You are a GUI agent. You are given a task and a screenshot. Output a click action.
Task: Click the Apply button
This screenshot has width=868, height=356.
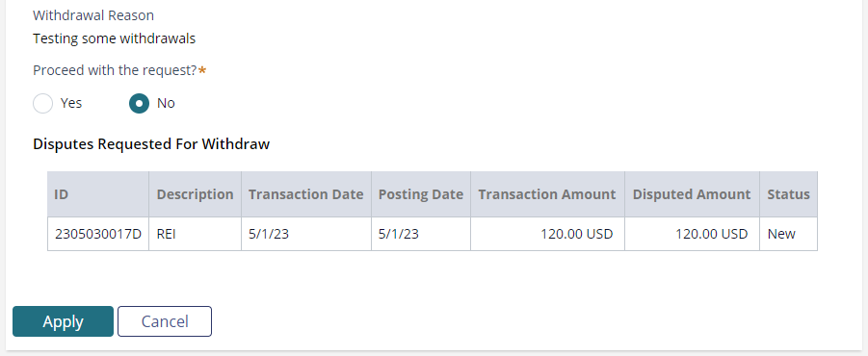[x=64, y=321]
